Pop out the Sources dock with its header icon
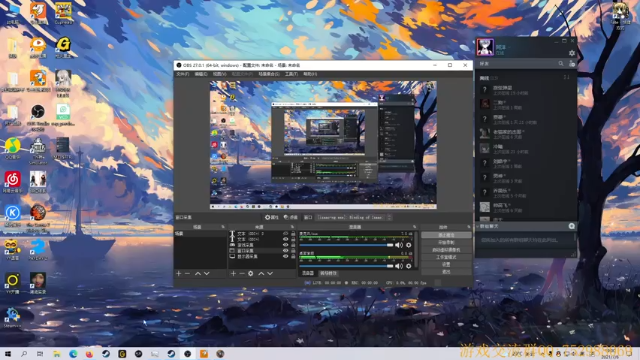This screenshot has height=360, width=640. click(292, 227)
